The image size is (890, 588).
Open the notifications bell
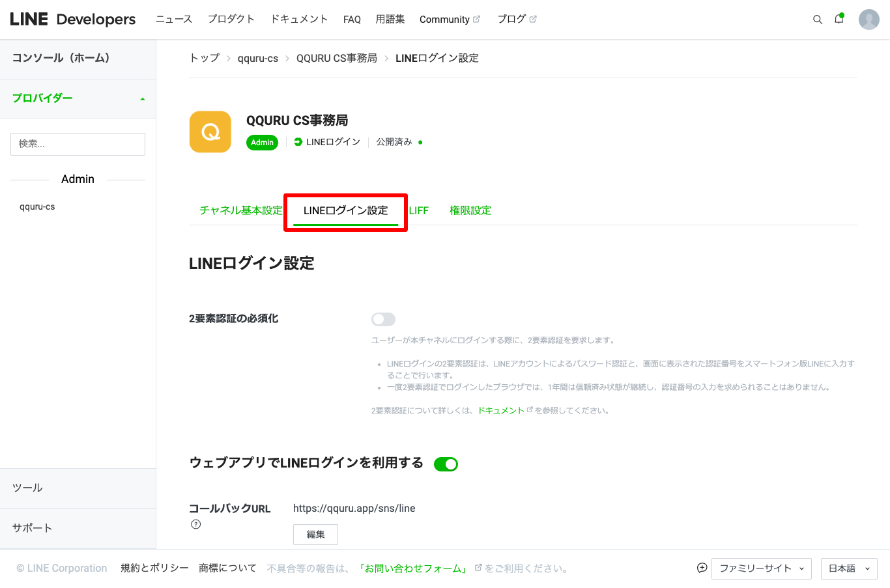pos(839,19)
